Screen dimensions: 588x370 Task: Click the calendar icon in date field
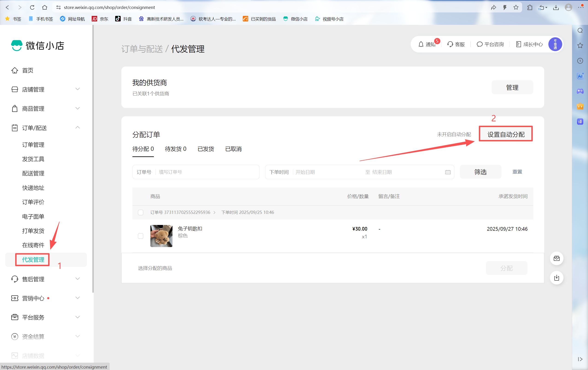[x=448, y=172]
